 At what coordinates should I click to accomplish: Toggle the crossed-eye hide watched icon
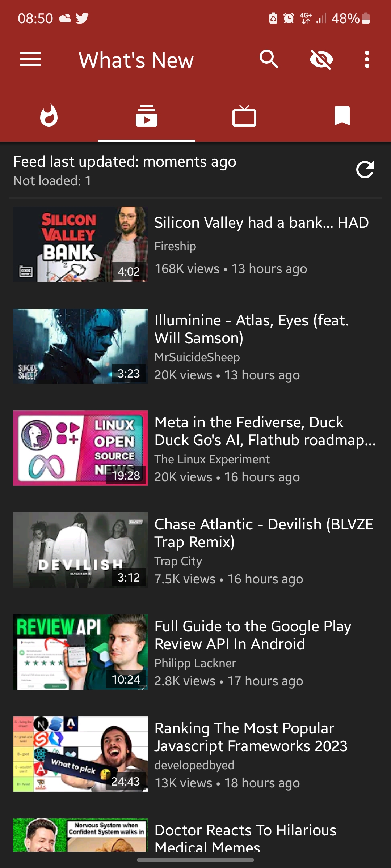tap(321, 59)
